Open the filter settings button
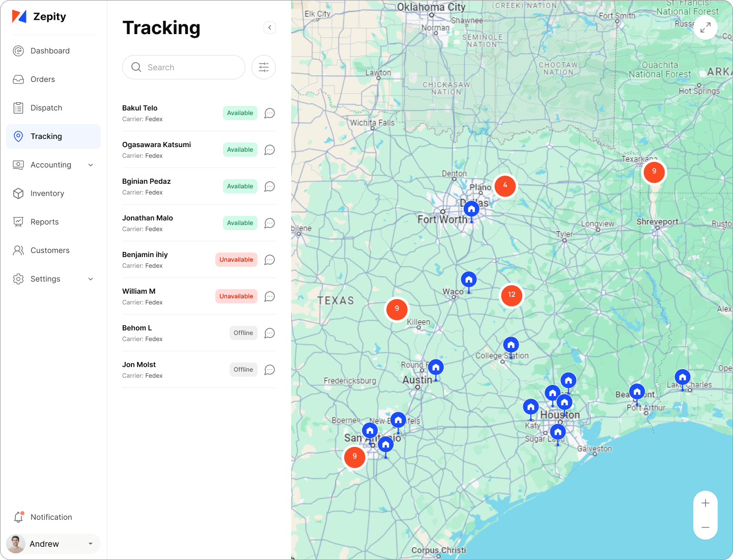The width and height of the screenshot is (733, 560). click(x=264, y=67)
